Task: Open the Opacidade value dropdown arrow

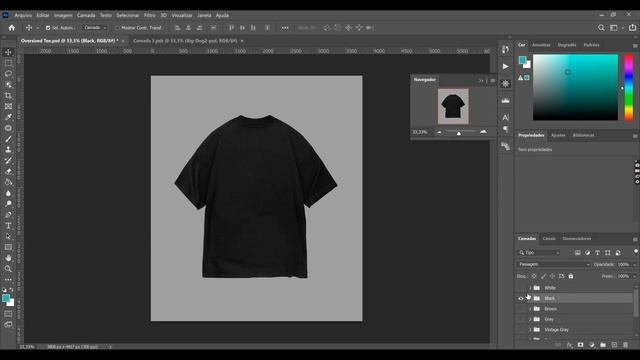Action: tap(635, 264)
